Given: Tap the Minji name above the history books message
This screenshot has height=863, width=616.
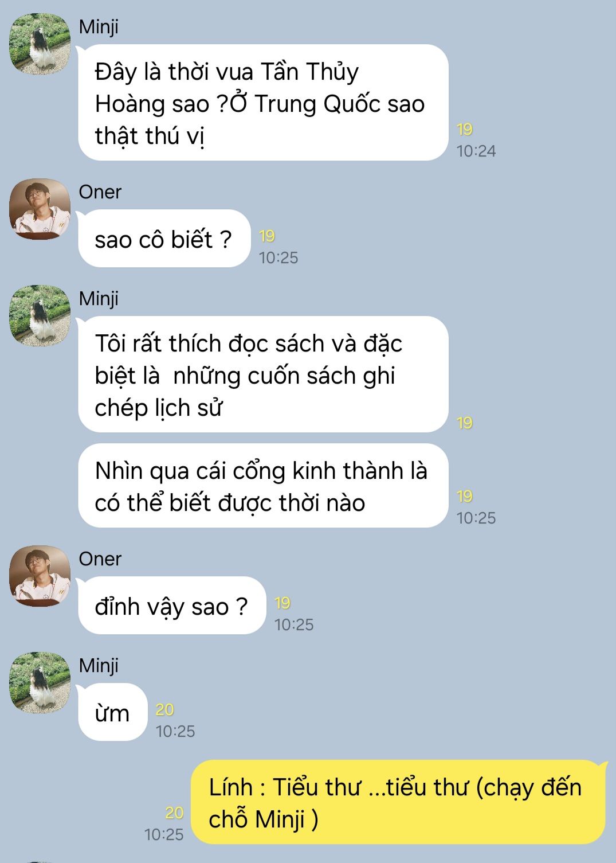Looking at the screenshot, I should pyautogui.click(x=99, y=299).
